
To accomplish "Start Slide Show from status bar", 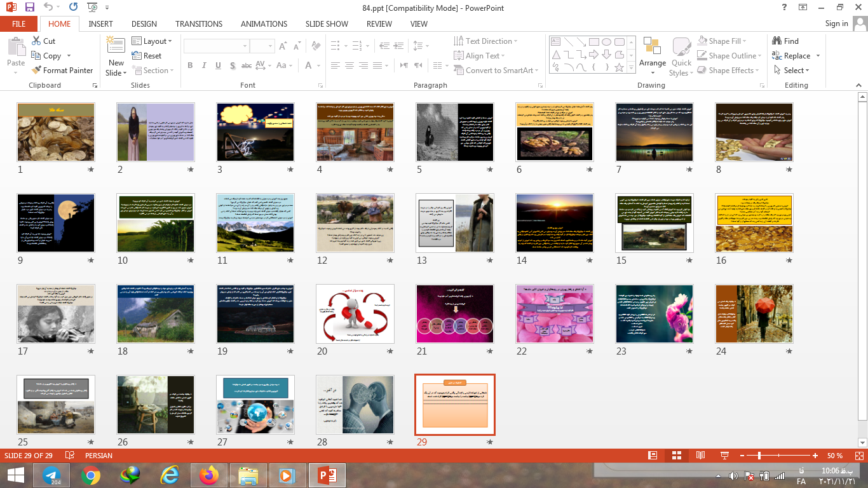I will coord(724,456).
